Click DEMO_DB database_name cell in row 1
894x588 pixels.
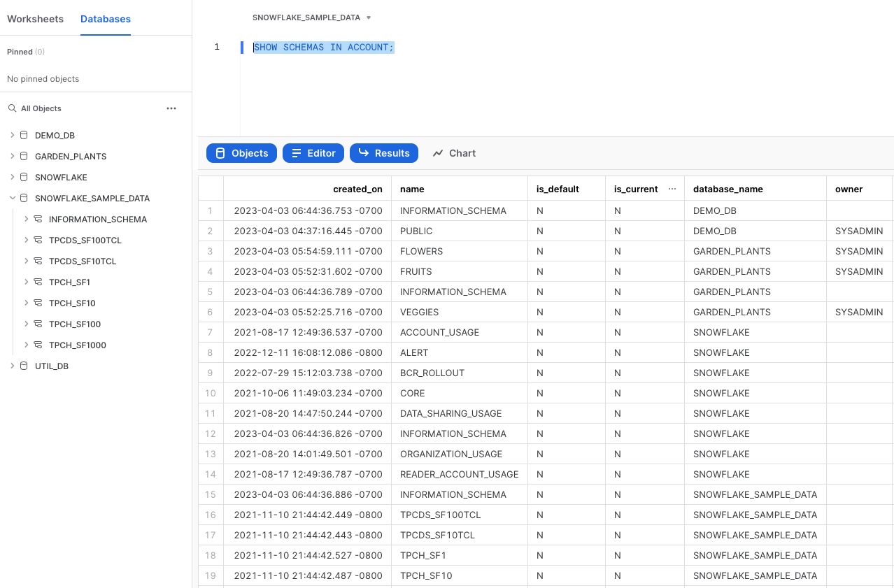coord(755,210)
